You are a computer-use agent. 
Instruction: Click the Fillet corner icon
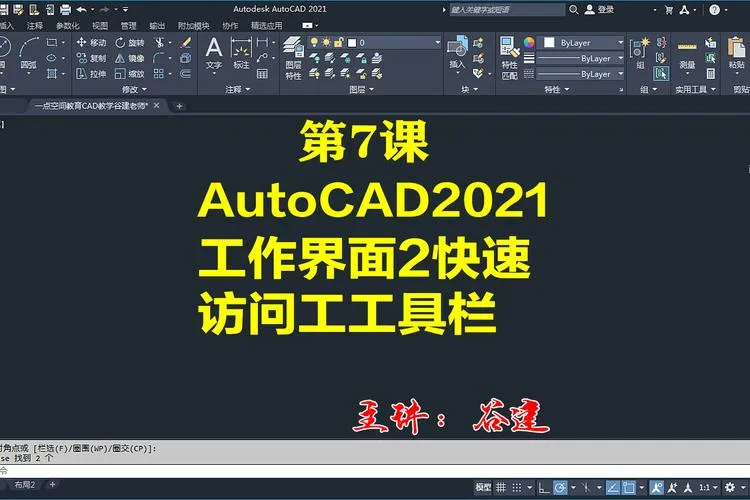click(x=158, y=58)
